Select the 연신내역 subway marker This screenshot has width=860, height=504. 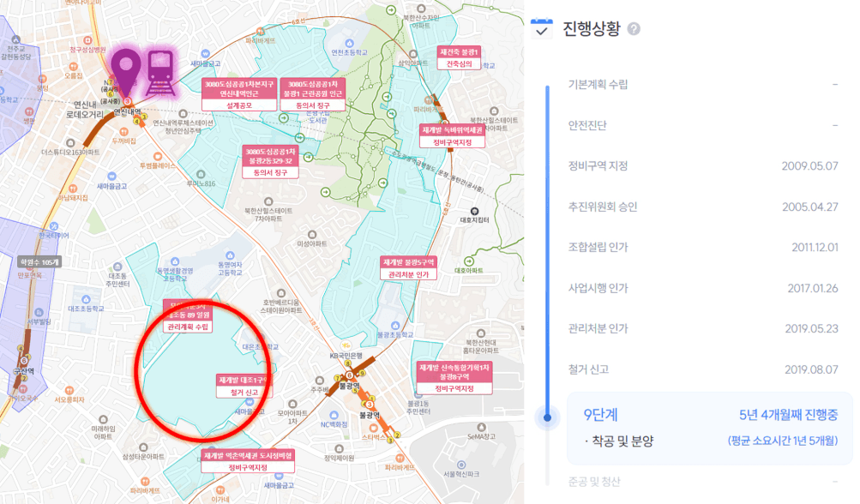127,101
